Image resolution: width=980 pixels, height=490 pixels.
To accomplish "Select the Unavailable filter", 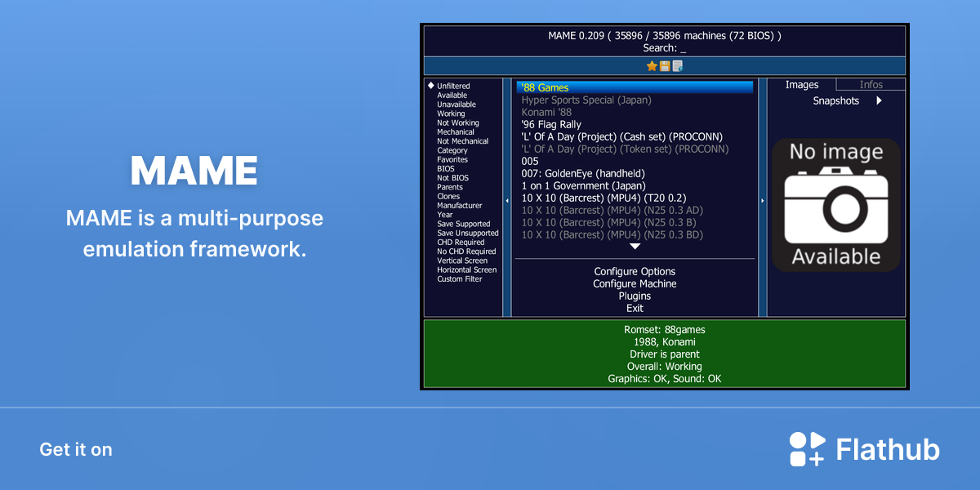I will point(456,105).
